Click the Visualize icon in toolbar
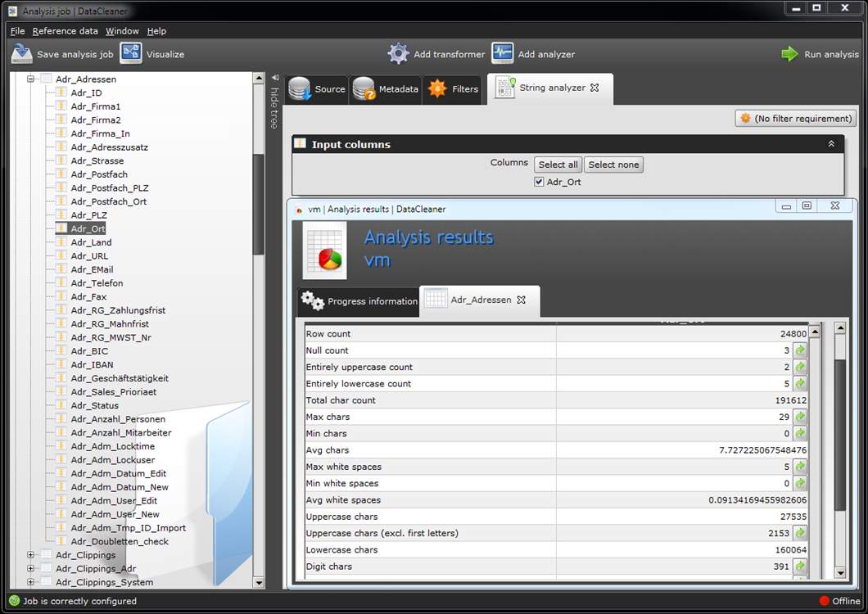The width and height of the screenshot is (868, 614). coord(131,54)
